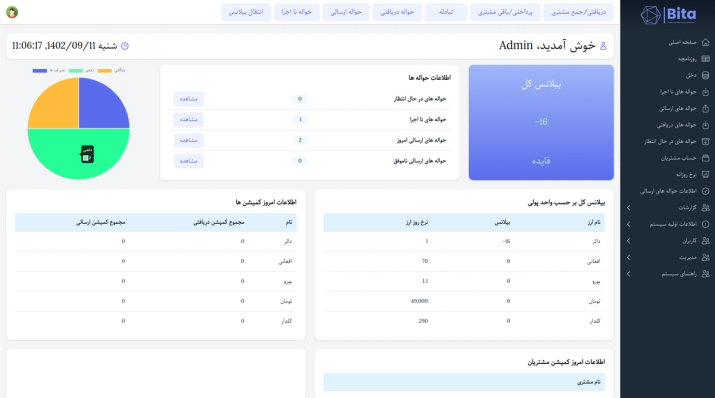Toggle the green legend swatch of the pie chart
The image size is (715, 398).
tap(76, 71)
